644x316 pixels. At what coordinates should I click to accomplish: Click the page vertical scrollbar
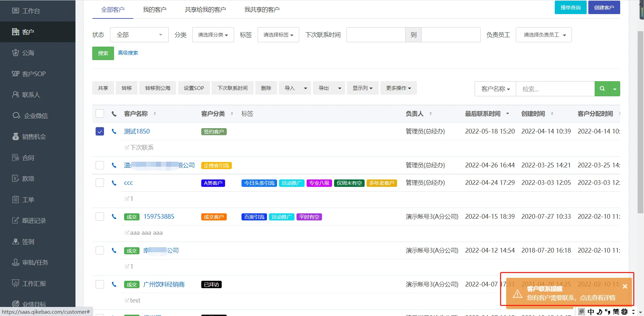[x=640, y=122]
